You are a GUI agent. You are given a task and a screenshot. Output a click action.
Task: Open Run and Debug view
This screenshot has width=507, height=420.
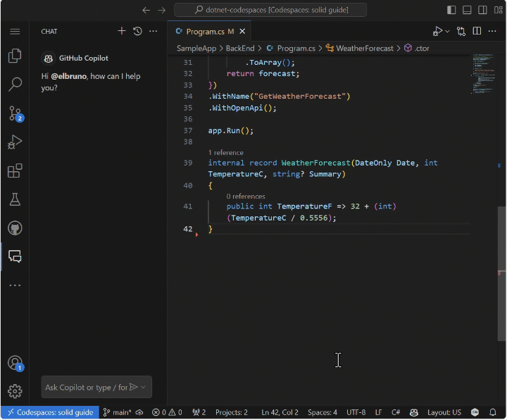pos(15,142)
